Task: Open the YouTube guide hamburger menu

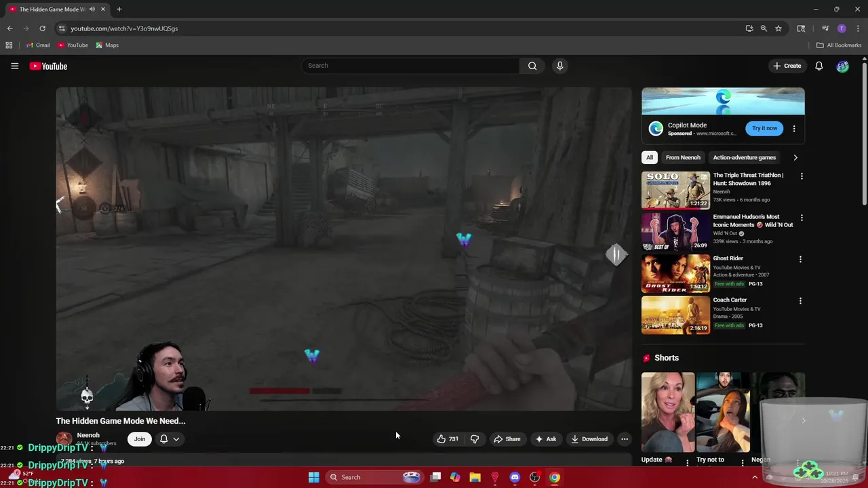Action: coord(14,66)
